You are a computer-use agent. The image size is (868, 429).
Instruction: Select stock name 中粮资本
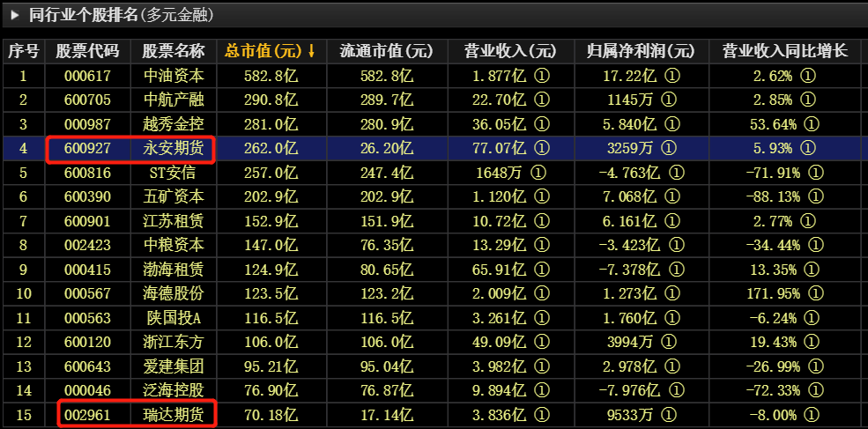coord(174,245)
